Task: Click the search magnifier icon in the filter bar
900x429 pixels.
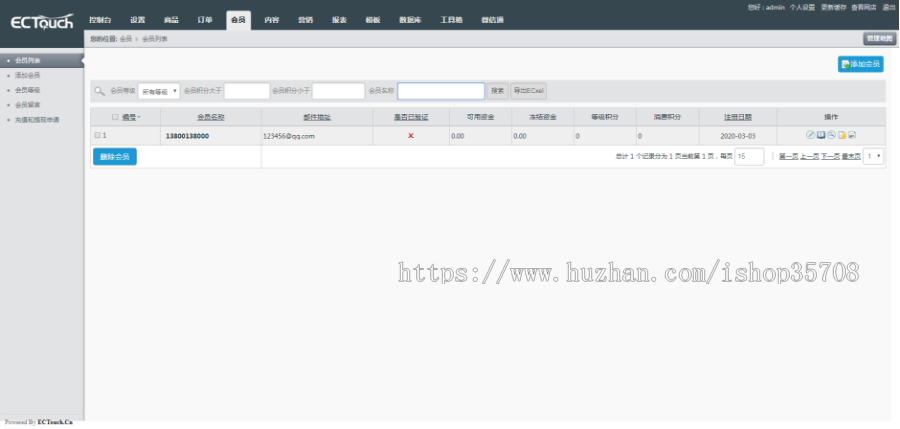Action: click(100, 91)
